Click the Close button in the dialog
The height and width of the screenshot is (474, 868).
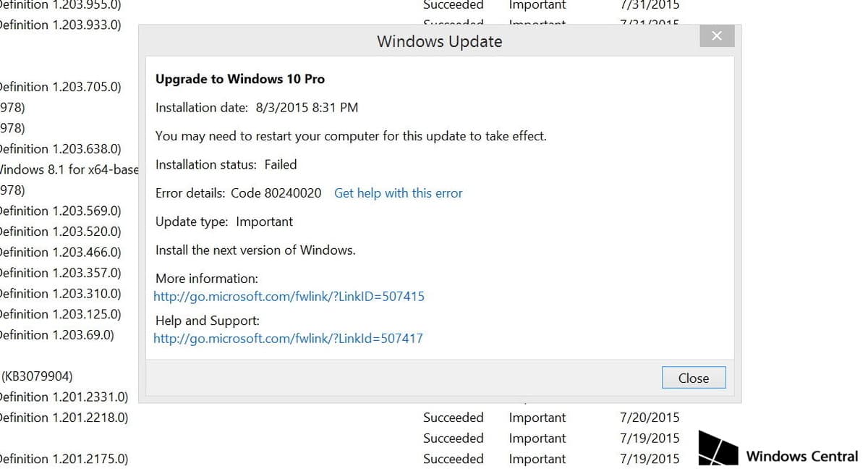[x=693, y=378]
